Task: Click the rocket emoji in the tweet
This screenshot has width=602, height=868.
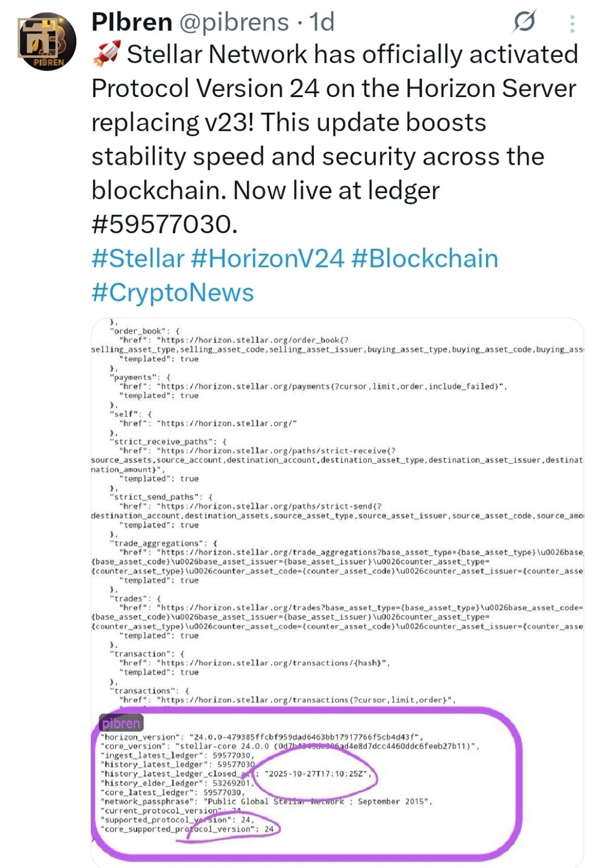Action: click(x=106, y=55)
